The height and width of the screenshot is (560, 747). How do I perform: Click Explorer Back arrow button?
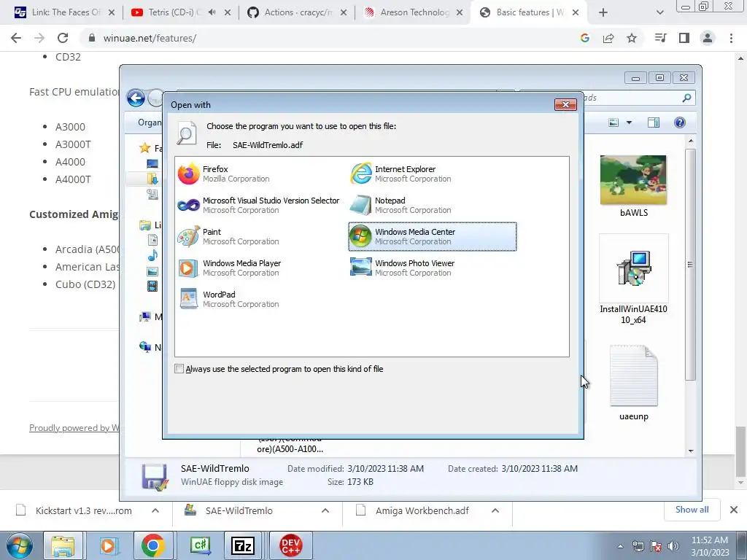point(136,98)
